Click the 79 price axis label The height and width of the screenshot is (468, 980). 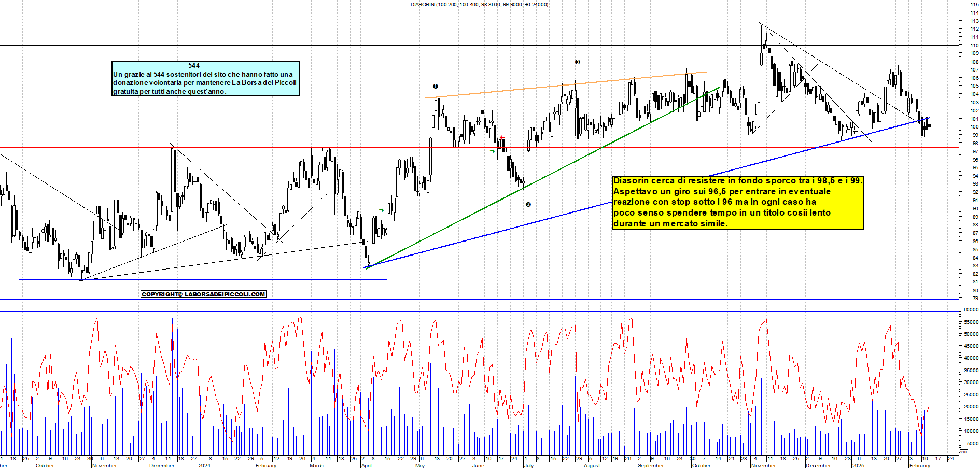click(x=976, y=299)
